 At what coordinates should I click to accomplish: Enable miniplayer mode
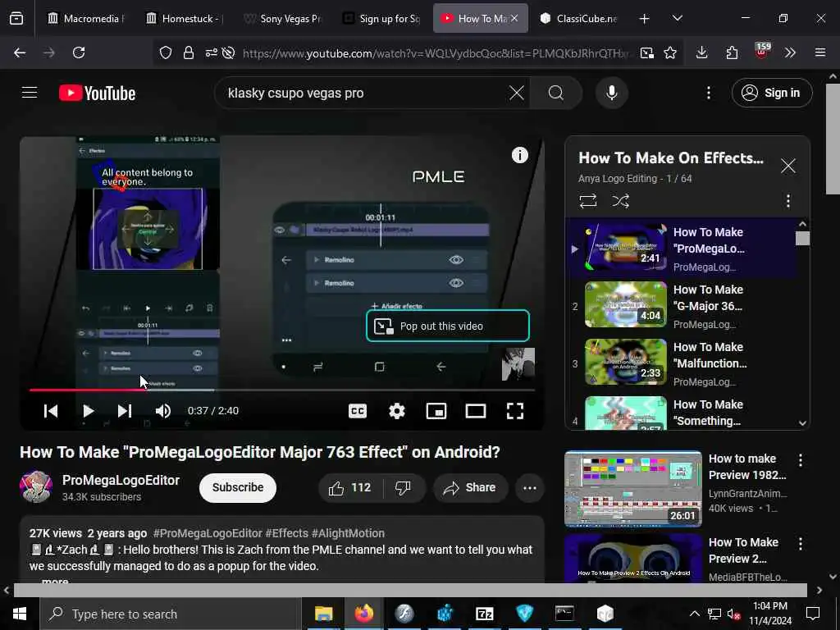(436, 411)
